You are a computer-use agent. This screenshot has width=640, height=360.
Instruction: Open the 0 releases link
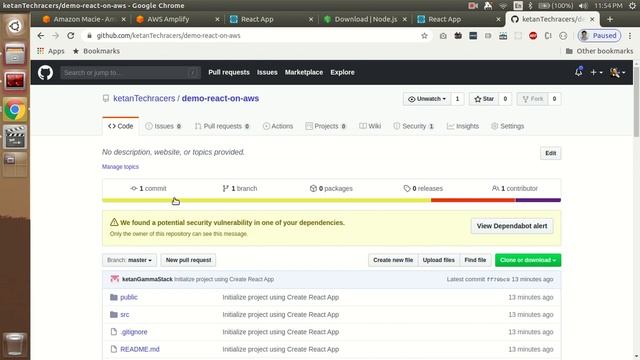click(x=423, y=188)
